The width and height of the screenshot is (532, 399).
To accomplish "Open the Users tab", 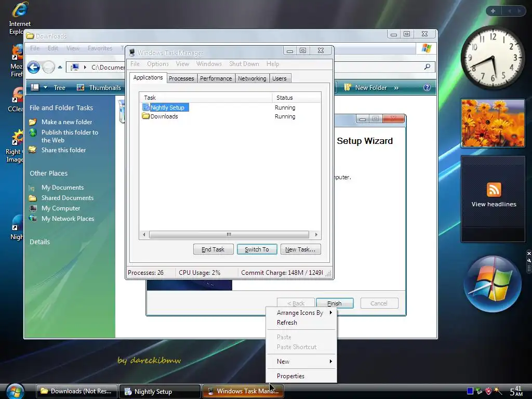I will point(279,78).
